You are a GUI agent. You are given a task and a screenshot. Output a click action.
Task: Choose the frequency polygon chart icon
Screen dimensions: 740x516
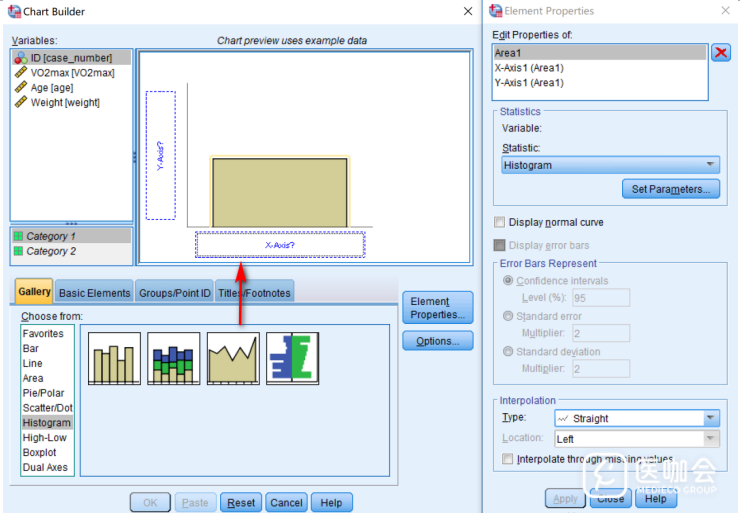[x=233, y=358]
